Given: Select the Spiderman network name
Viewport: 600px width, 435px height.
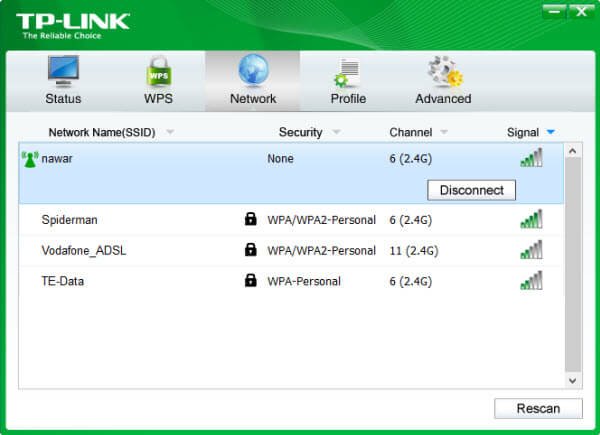Looking at the screenshot, I should pos(69,220).
